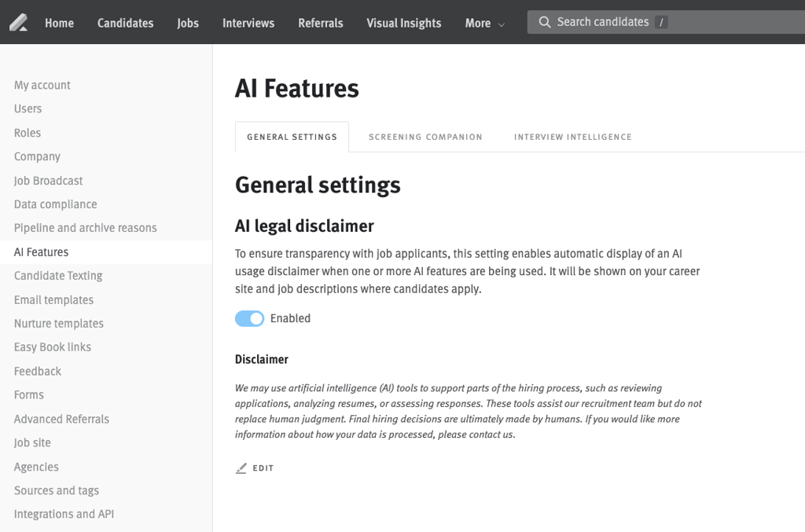Navigate to Referrals in top bar
The height and width of the screenshot is (532, 805).
tap(320, 23)
